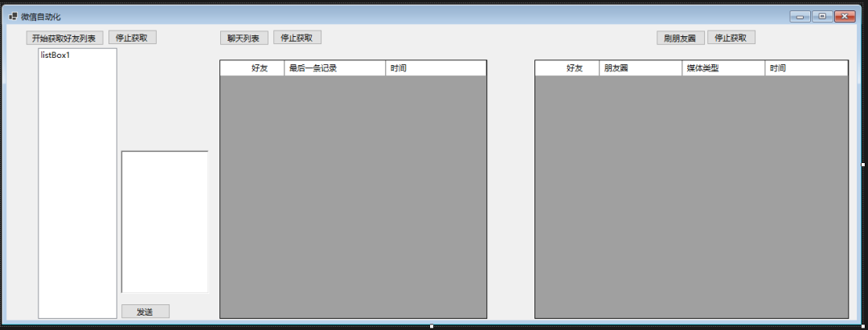The image size is (868, 330).
Task: Click 好友 column header in chat records table
Action: [252, 68]
